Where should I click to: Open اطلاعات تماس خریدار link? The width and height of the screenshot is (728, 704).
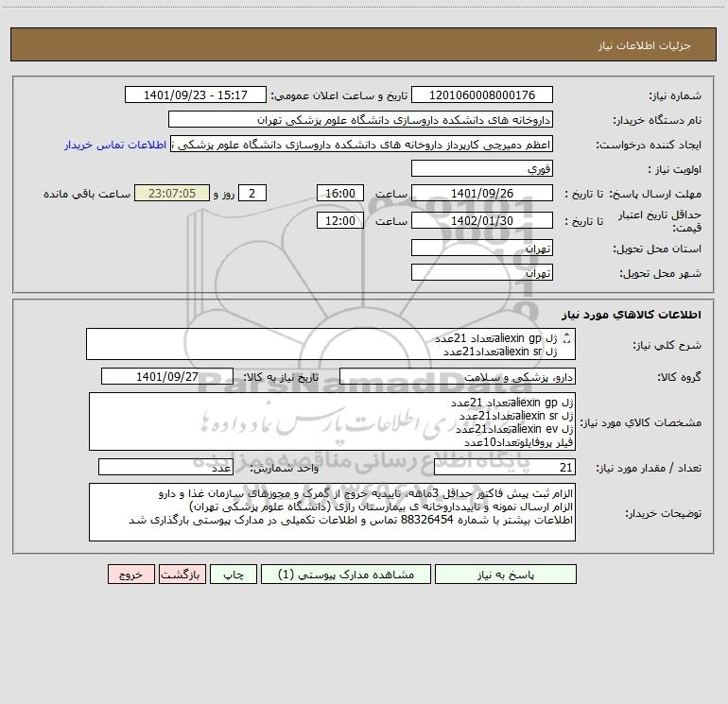(x=115, y=145)
